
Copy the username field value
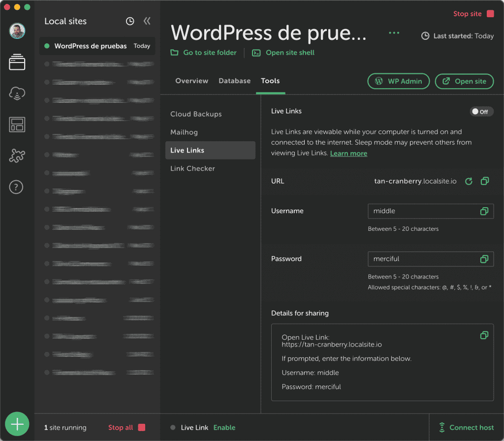[x=484, y=211]
